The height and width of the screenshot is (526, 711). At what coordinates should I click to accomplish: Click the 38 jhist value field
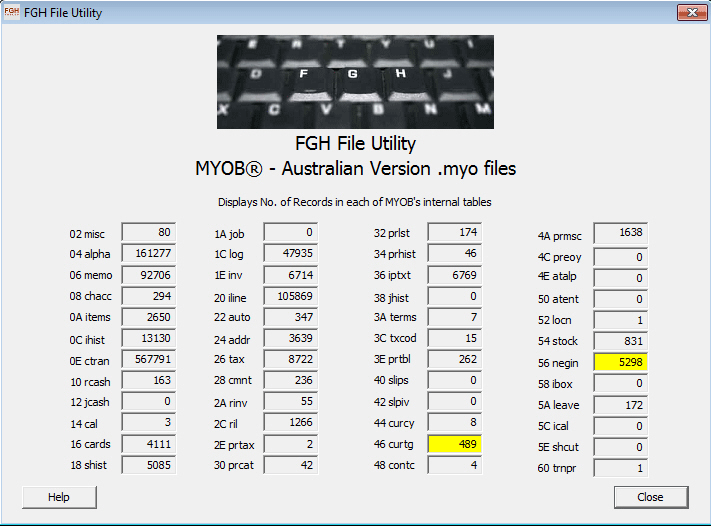coord(454,296)
